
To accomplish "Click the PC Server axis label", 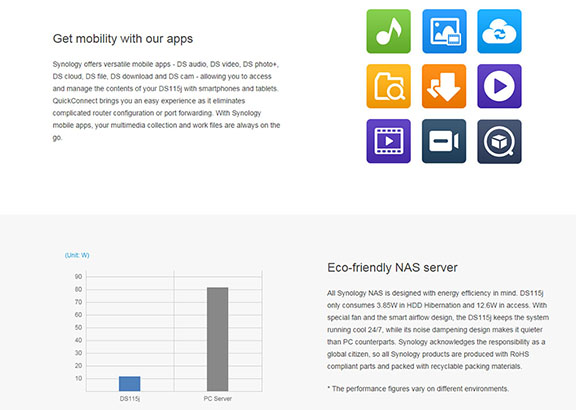I will pos(217,399).
